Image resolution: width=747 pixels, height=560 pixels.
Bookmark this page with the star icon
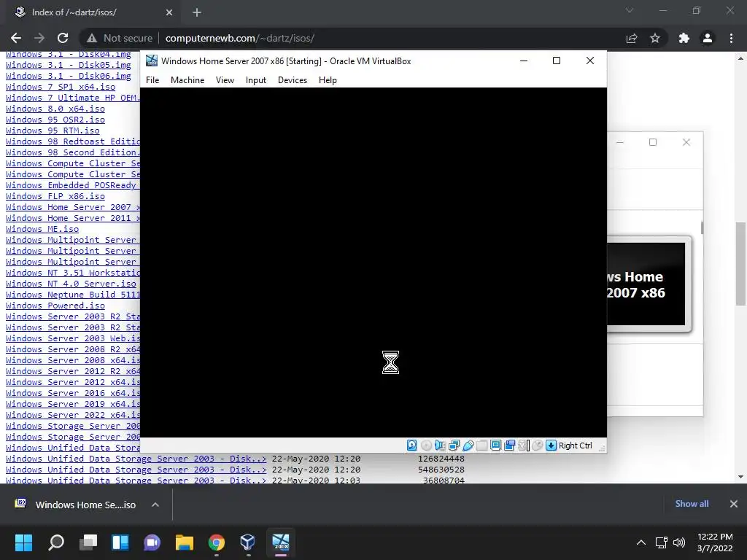655,38
